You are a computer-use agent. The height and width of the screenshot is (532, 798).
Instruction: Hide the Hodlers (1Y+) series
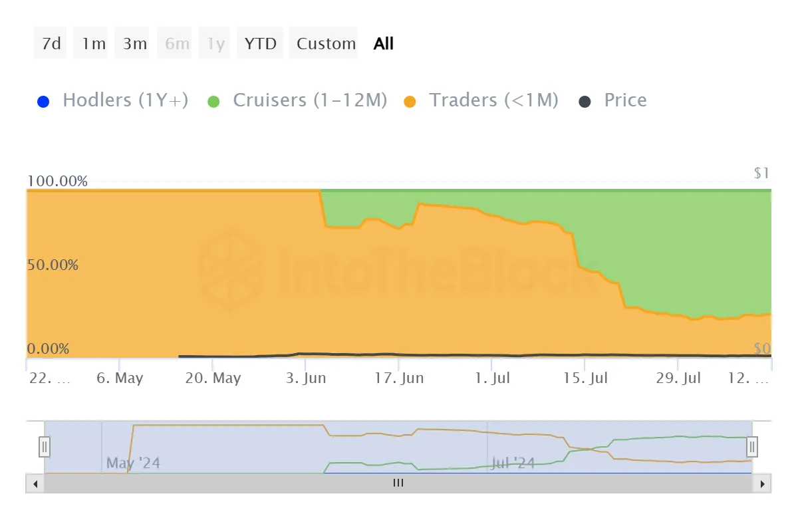coord(125,100)
